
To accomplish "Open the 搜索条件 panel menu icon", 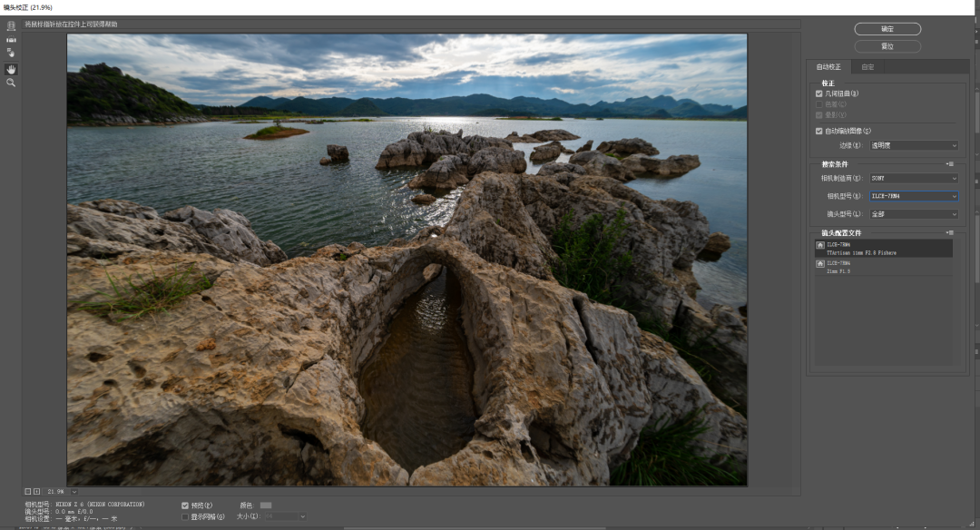I will pyautogui.click(x=950, y=163).
